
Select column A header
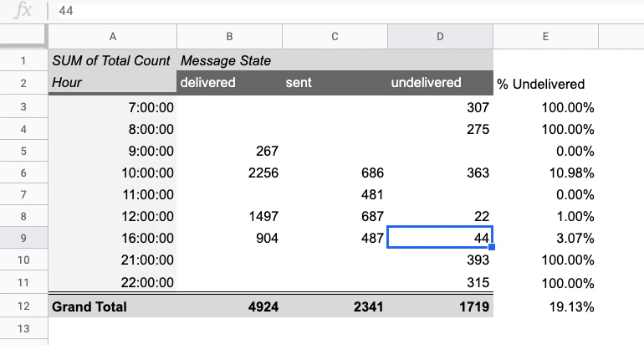(113, 37)
